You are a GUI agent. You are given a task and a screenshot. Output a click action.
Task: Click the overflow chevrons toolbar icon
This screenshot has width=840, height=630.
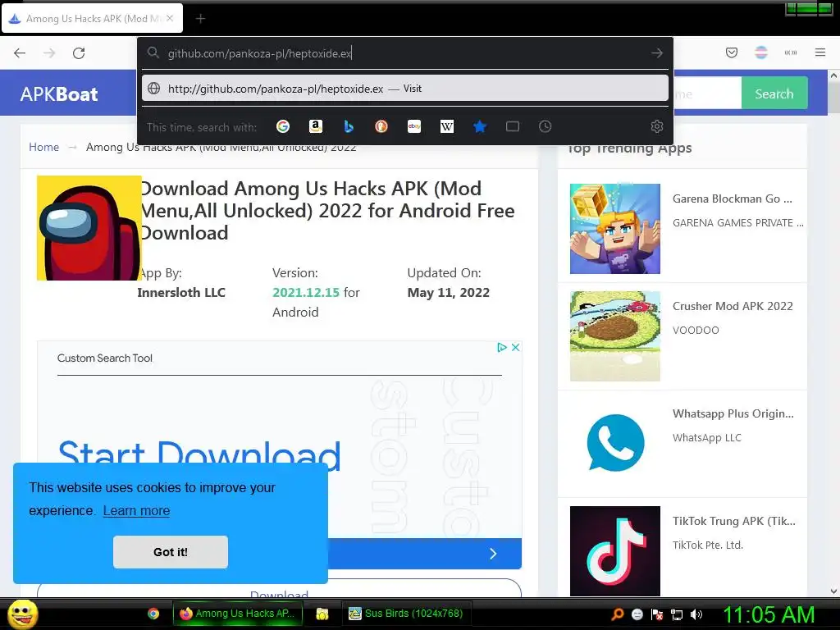pos(791,52)
